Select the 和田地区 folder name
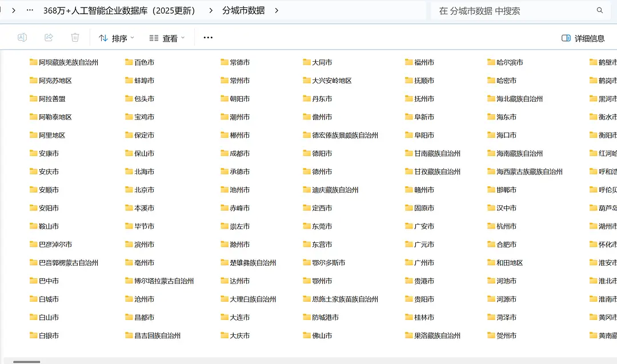 pyautogui.click(x=510, y=263)
